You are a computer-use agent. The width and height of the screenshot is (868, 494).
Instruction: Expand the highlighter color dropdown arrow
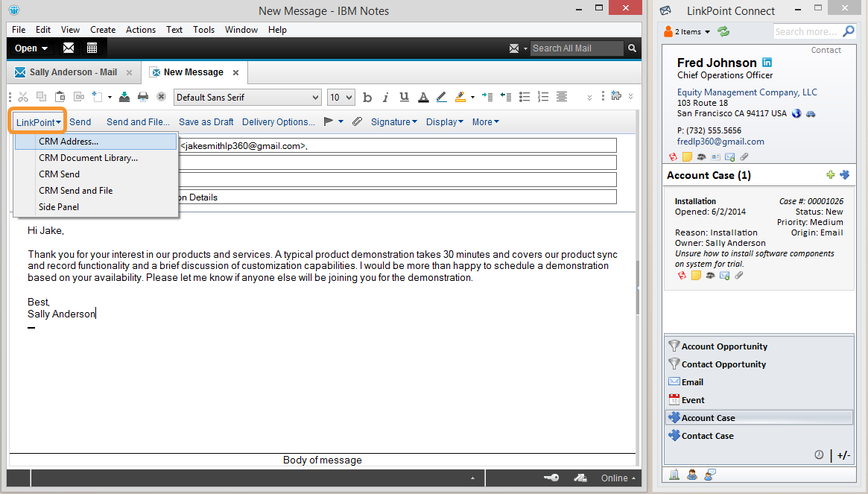point(472,98)
